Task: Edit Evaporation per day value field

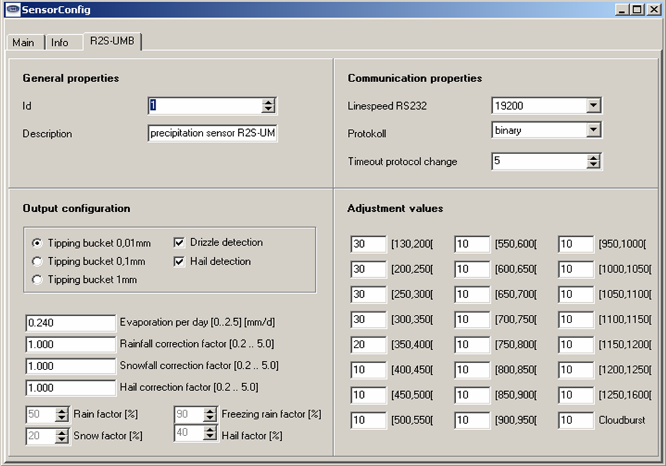Action: tap(70, 323)
